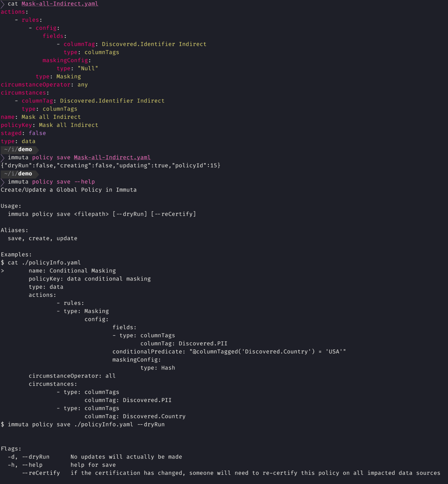
Task: Click the 'Examples:' heading
Action: [x=16, y=254]
